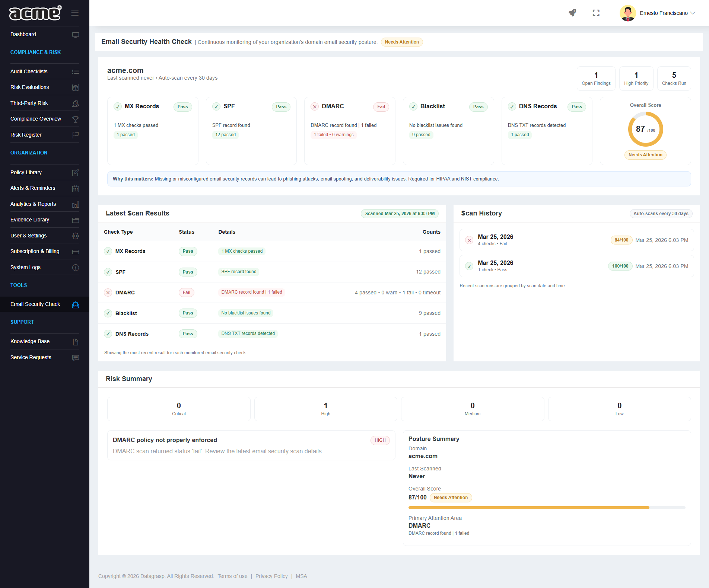Click the System Logs info icon
This screenshot has height=588, width=709.
[x=76, y=268]
